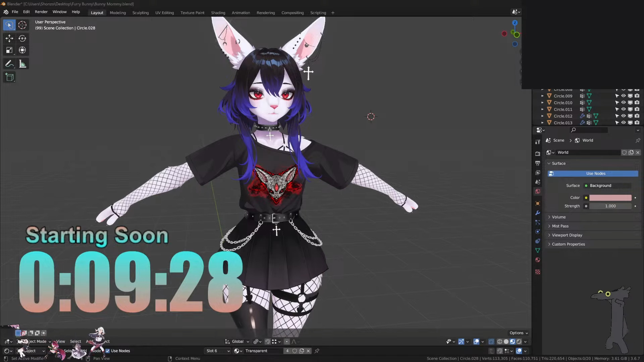Viewport: 644px width, 362px height.
Task: Hide Circle.010 using its eye icon
Action: coord(624,103)
